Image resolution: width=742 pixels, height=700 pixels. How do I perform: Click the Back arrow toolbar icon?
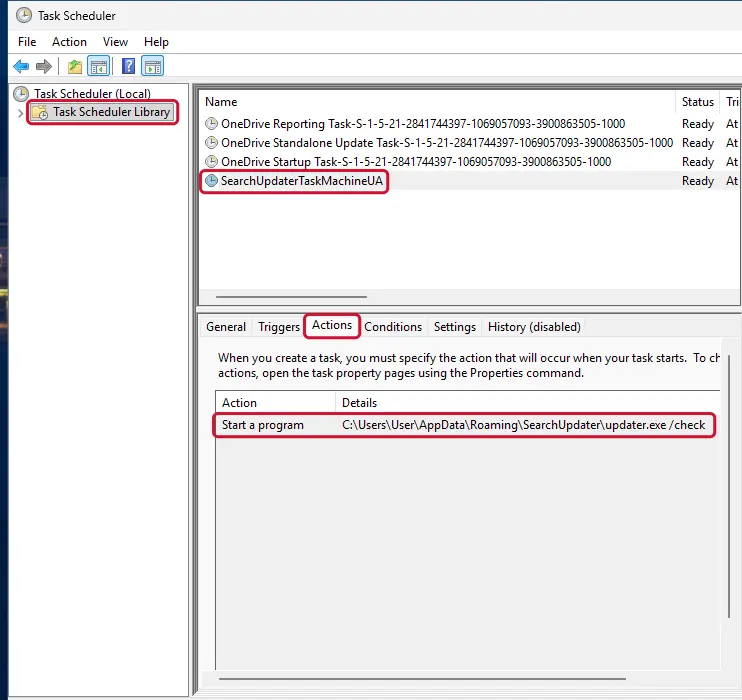tap(21, 66)
